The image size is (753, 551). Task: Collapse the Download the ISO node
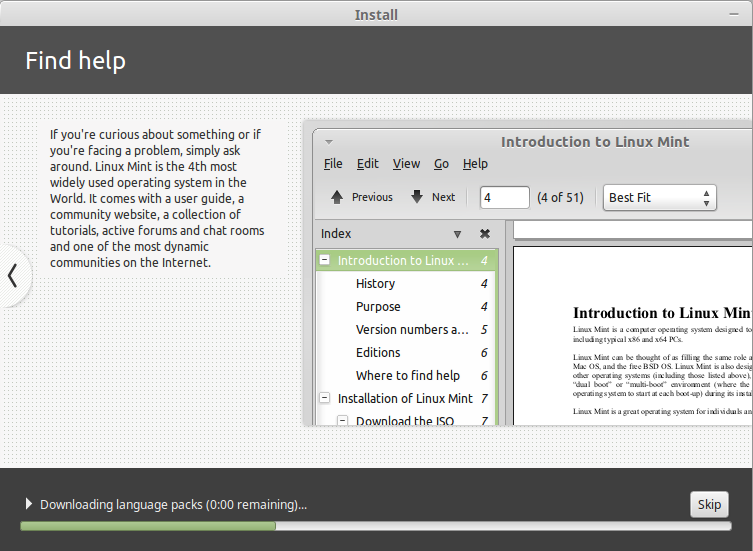[x=342, y=421]
